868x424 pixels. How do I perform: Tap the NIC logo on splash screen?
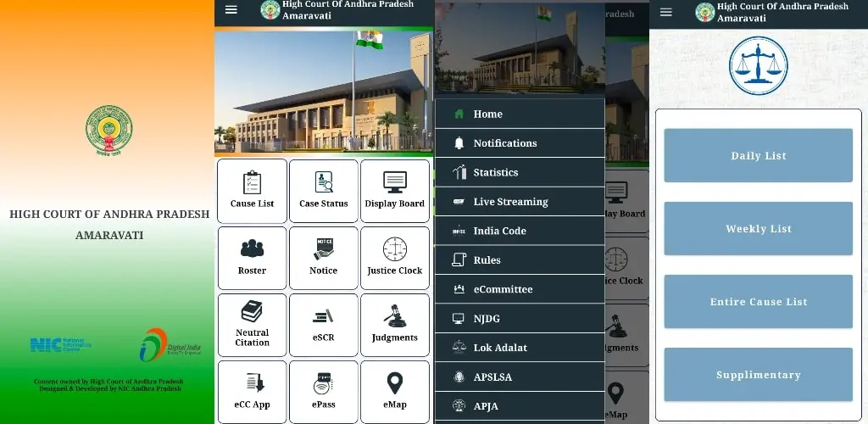coord(60,344)
